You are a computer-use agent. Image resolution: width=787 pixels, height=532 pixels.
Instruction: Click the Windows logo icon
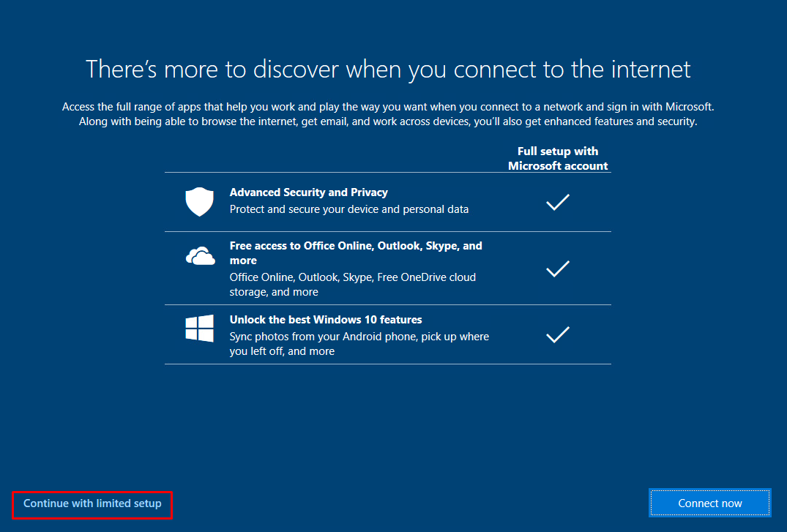click(x=199, y=329)
